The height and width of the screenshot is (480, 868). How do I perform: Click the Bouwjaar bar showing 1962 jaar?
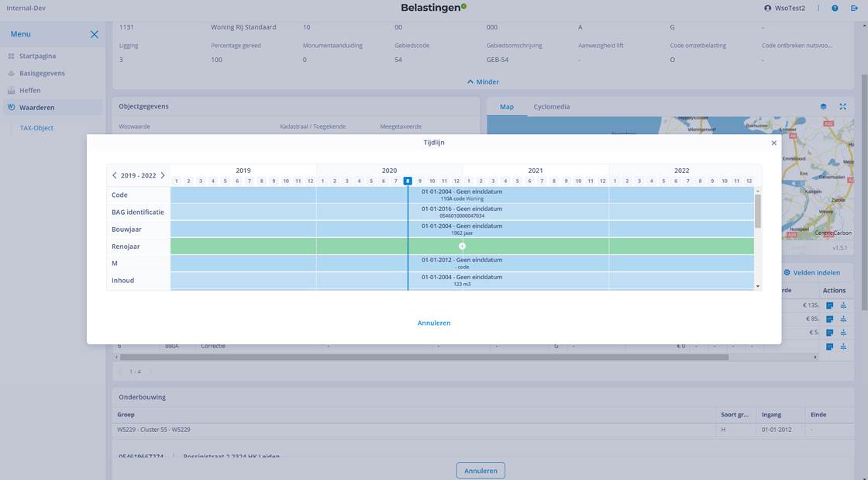[x=462, y=230]
